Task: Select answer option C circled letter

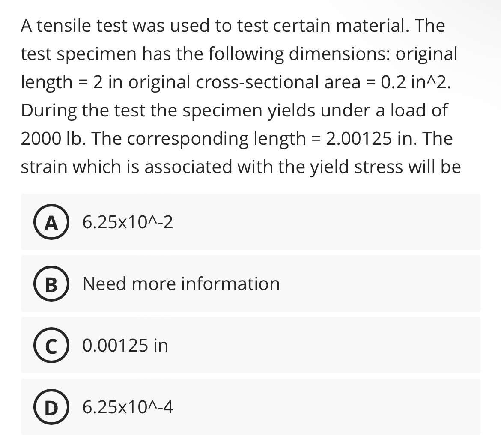Action: click(x=51, y=346)
